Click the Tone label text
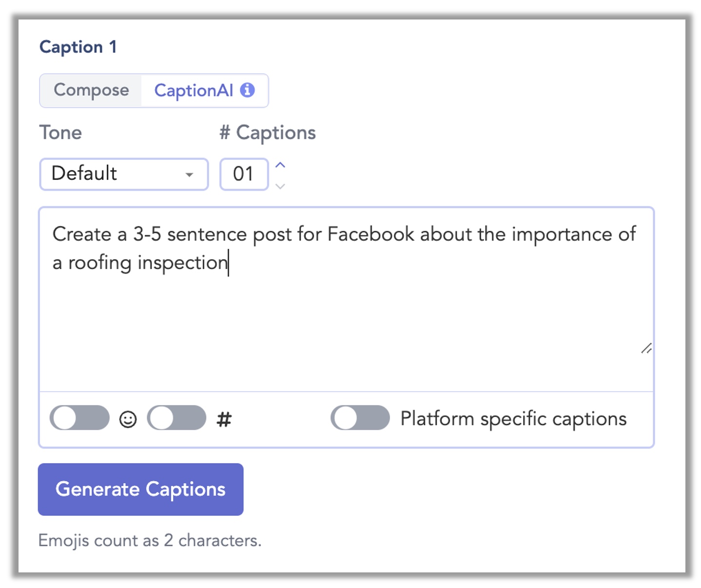 [60, 133]
